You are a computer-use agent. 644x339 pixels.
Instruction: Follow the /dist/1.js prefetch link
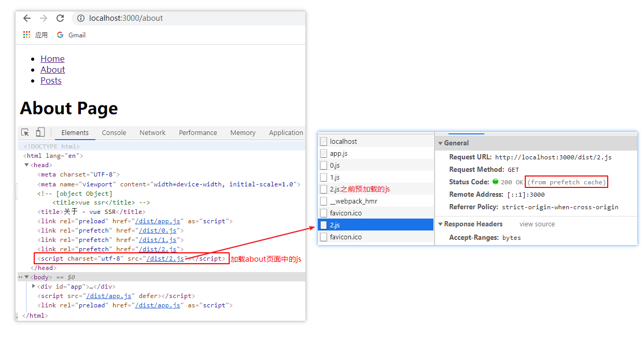tap(158, 240)
